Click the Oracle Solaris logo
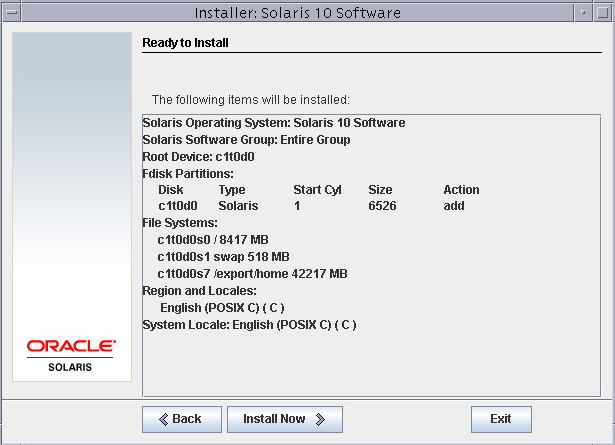The image size is (615, 445). coord(71,355)
